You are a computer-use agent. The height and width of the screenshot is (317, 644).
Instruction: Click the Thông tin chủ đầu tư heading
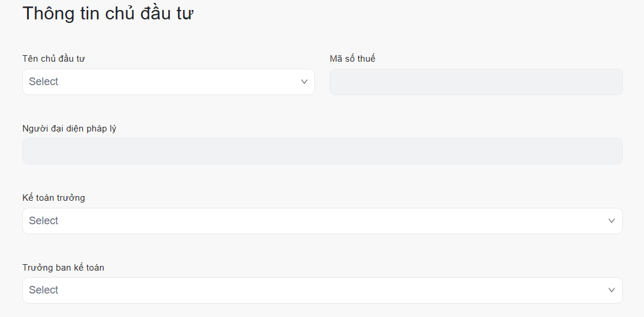click(108, 14)
